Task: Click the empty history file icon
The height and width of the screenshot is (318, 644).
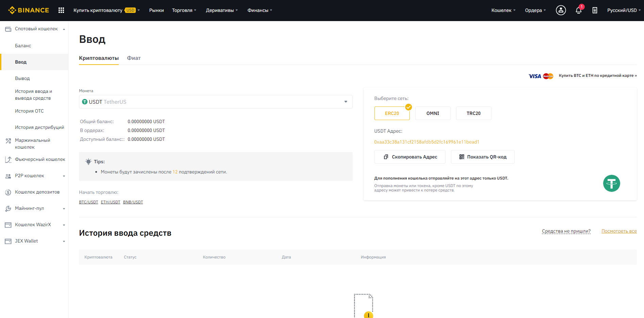Action: (x=364, y=305)
